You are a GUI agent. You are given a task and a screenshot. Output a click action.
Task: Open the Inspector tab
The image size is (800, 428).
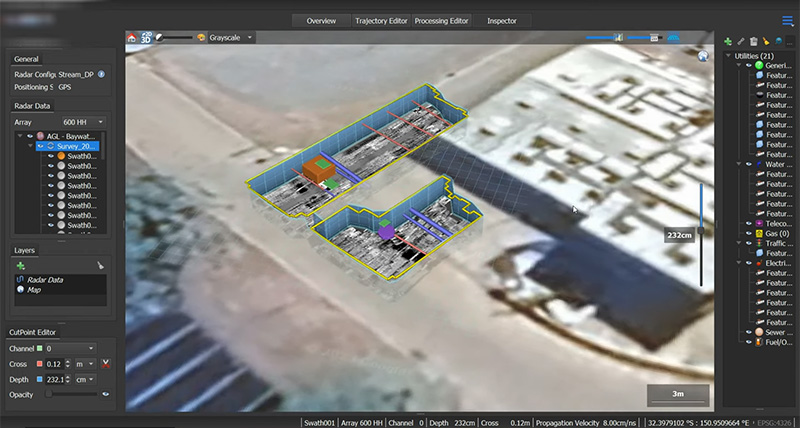pos(501,20)
